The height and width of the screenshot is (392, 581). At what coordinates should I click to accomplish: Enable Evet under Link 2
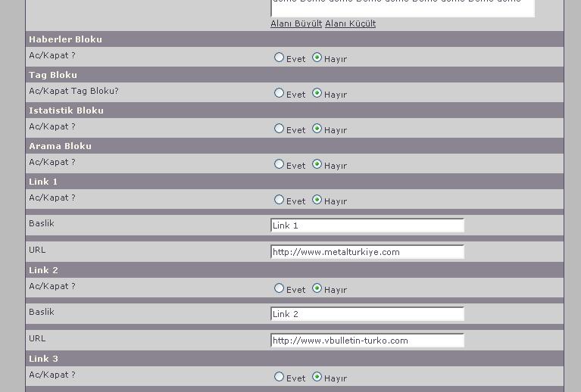pos(280,288)
